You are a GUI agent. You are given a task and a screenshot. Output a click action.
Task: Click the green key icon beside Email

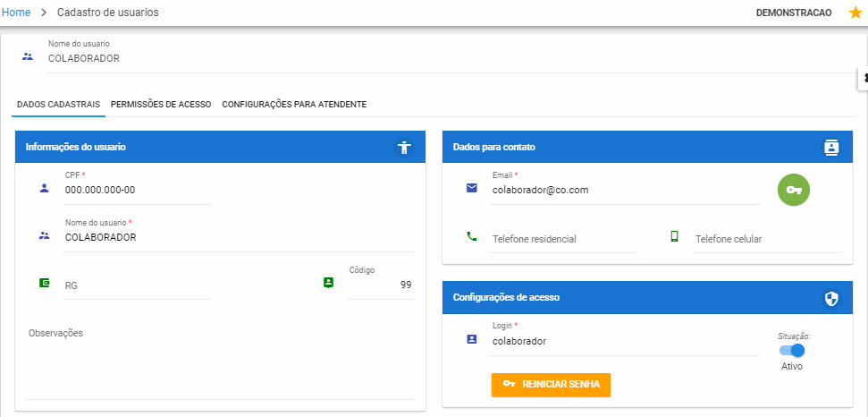[794, 190]
